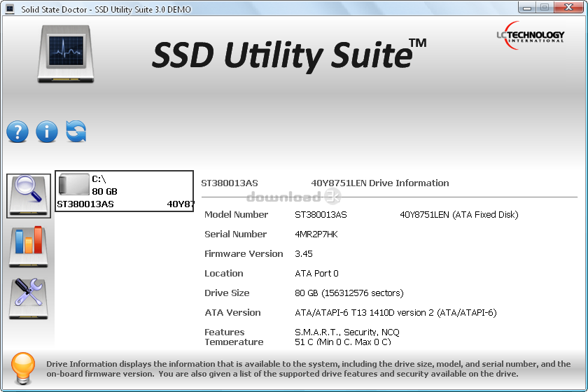
Task: Click the Model Number label
Action: tap(237, 215)
